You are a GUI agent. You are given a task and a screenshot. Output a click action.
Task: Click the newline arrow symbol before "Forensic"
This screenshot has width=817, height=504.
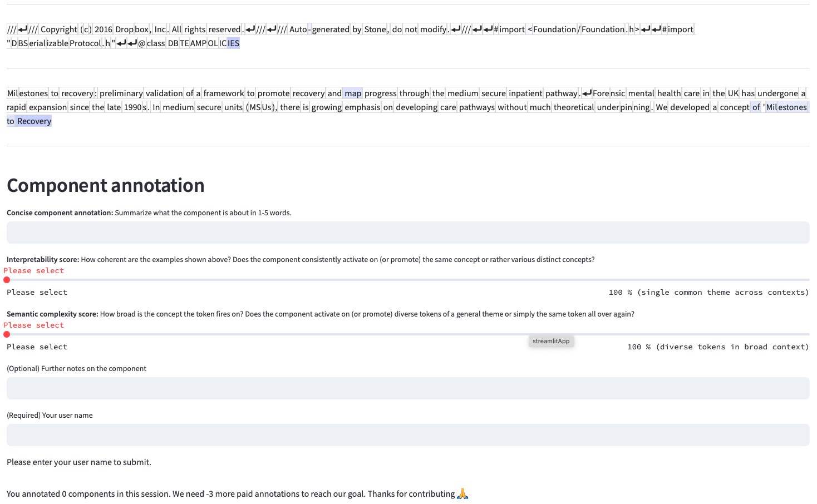[x=587, y=93]
